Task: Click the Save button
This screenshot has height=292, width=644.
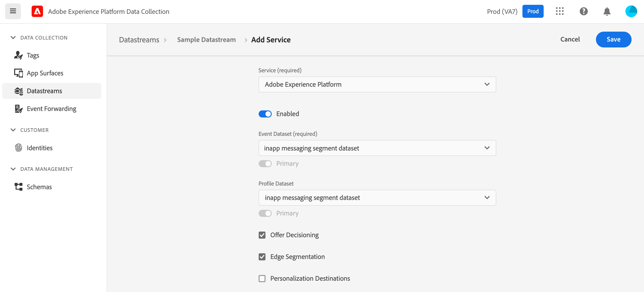Action: [613, 40]
